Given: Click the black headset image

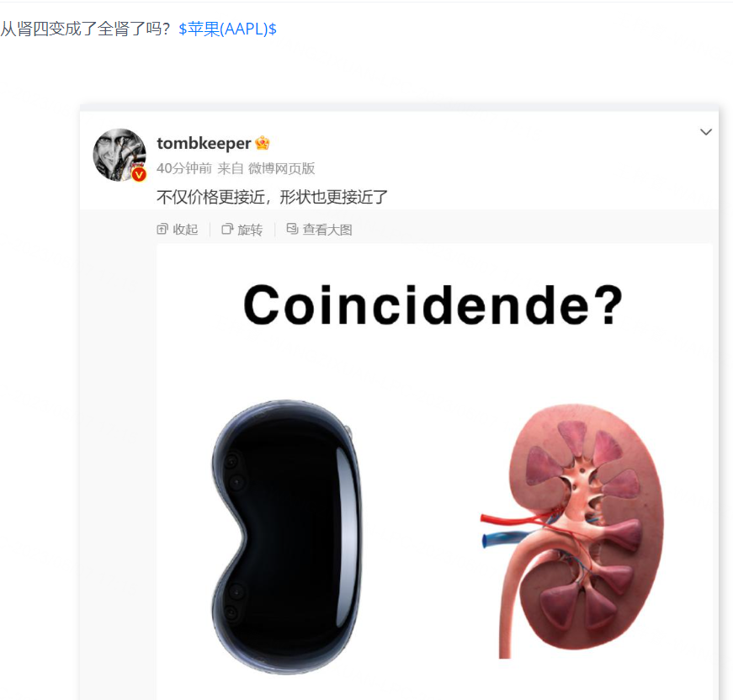Looking at the screenshot, I should point(287,537).
